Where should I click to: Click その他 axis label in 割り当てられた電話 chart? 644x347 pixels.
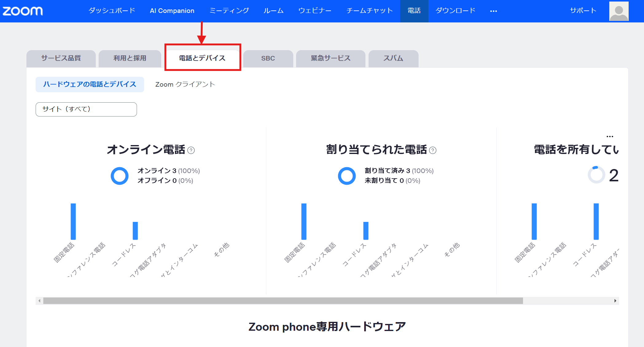click(x=452, y=250)
